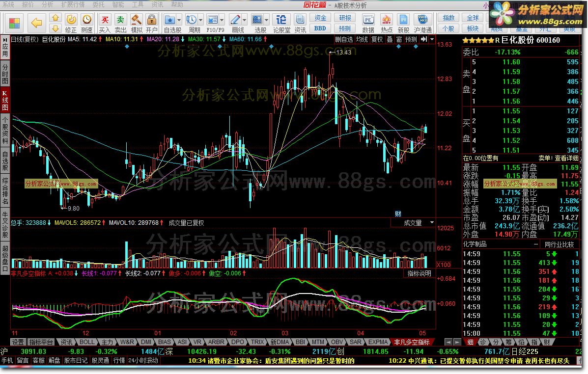Image resolution: width=588 pixels, height=374 pixels.
Task: Click the 周期 period clock icon
Action: (191, 19)
